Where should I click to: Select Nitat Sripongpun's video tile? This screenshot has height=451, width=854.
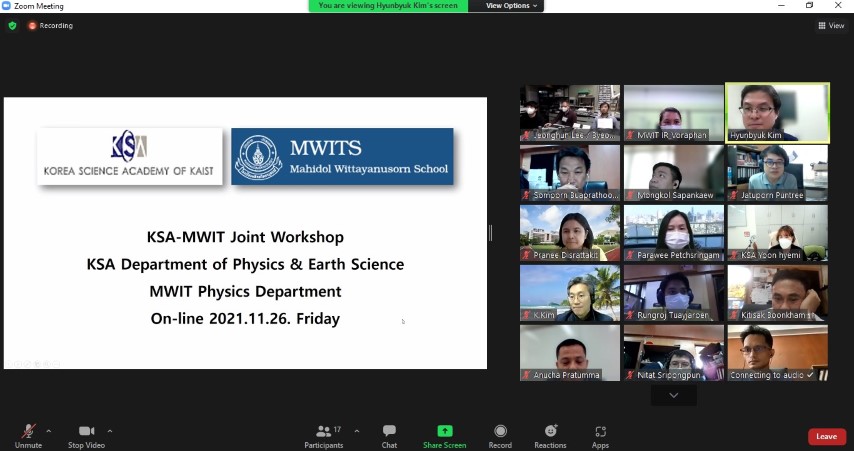pyautogui.click(x=674, y=353)
